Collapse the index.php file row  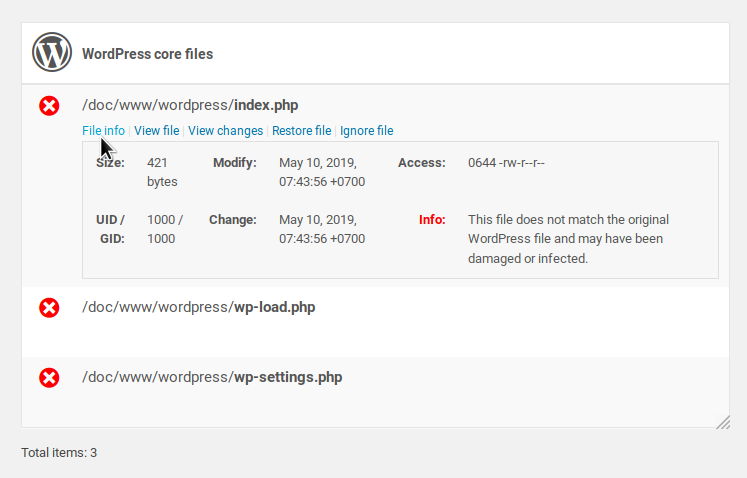(x=190, y=105)
